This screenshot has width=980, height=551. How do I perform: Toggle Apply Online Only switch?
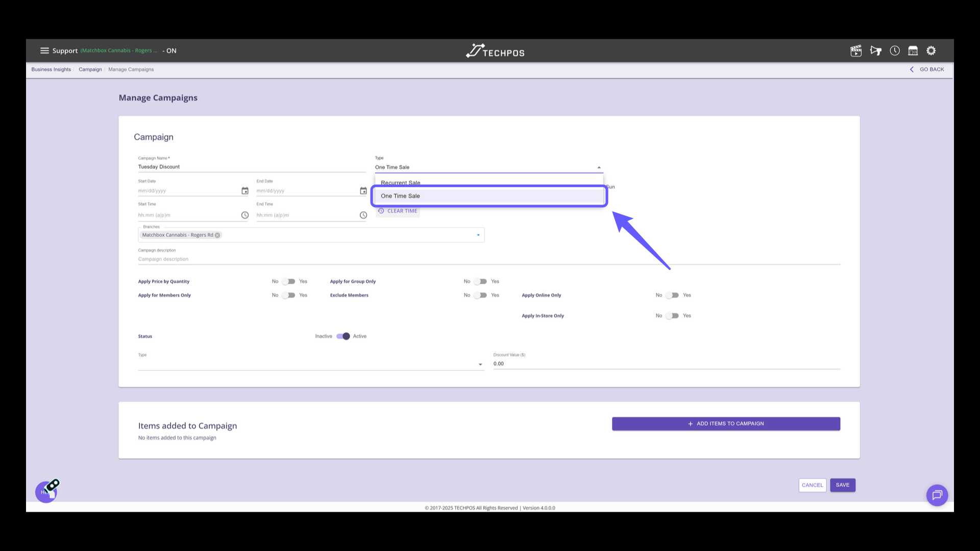[x=673, y=295]
